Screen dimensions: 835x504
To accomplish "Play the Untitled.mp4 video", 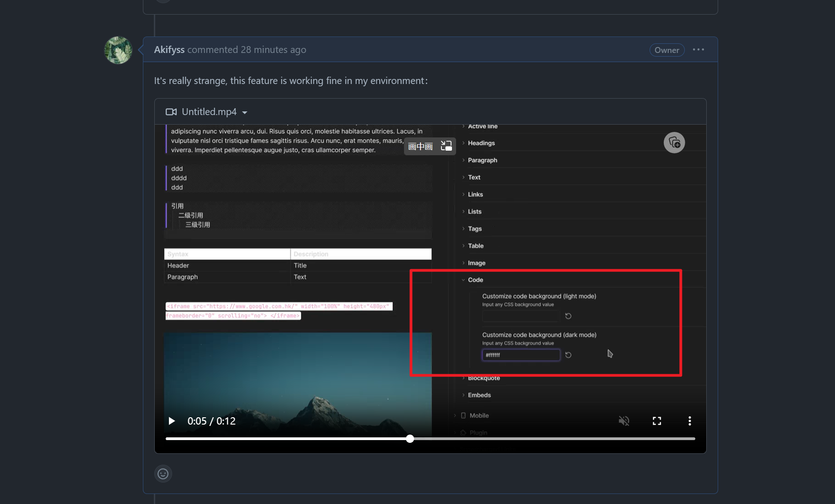I will point(171,420).
